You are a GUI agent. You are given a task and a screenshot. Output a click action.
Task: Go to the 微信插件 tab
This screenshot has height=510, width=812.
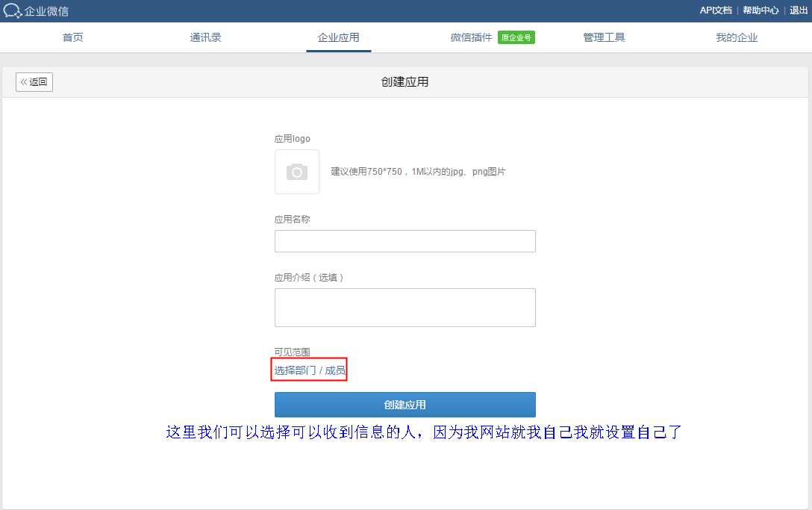click(471, 37)
